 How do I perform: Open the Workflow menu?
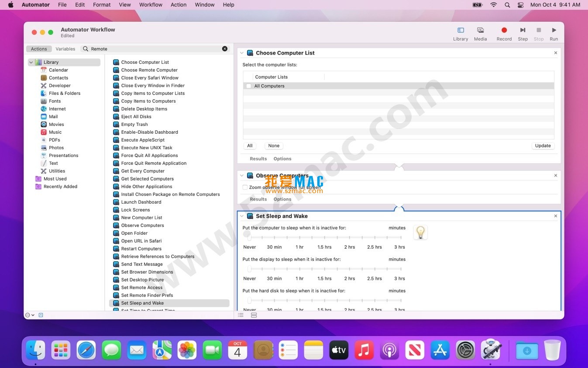point(151,5)
